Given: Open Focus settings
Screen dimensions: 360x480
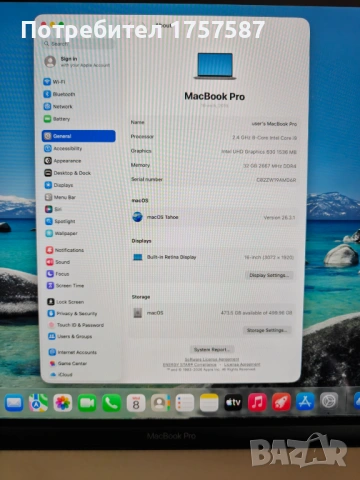Looking at the screenshot, I should point(58,274).
